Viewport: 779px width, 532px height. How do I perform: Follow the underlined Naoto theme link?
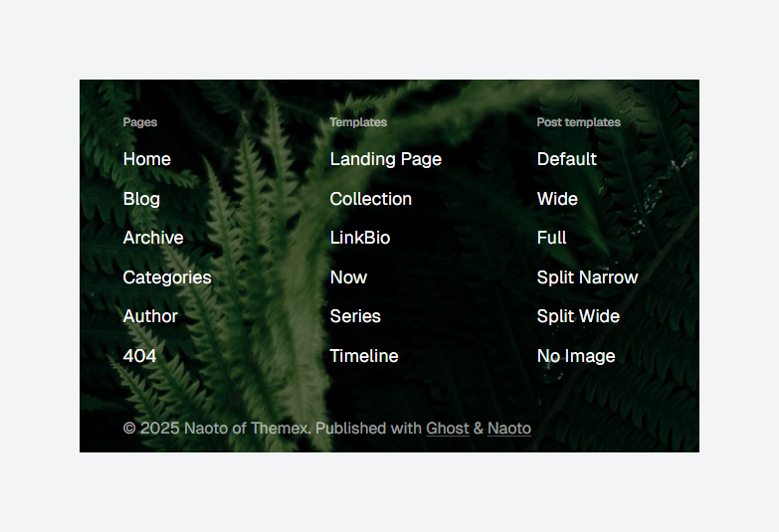point(509,429)
